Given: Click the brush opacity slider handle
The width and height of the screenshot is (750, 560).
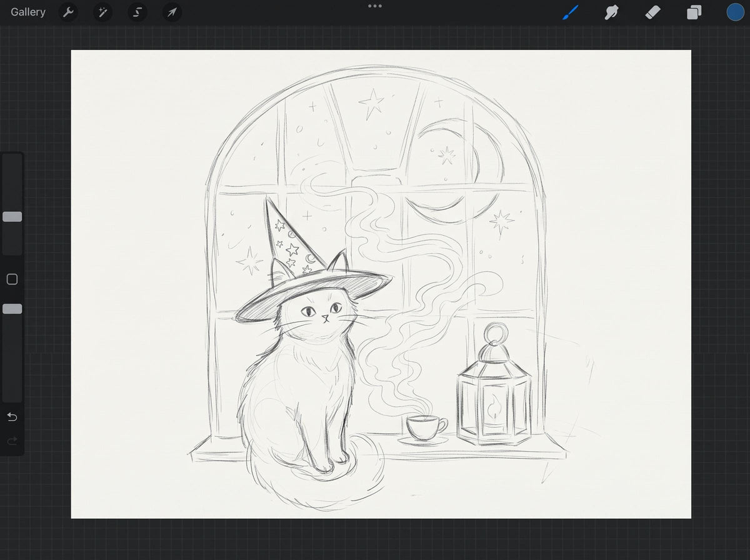Looking at the screenshot, I should [12, 309].
